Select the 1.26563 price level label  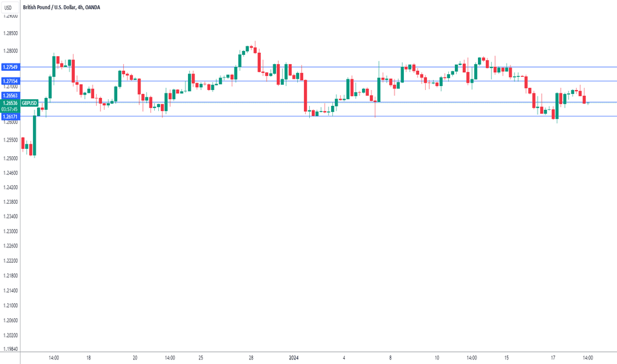(10, 95)
